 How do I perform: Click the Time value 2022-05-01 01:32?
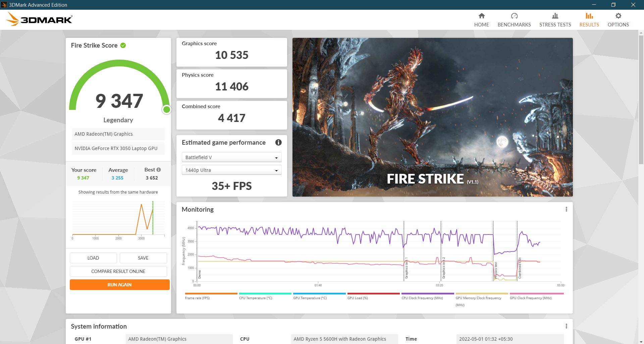coord(510,339)
